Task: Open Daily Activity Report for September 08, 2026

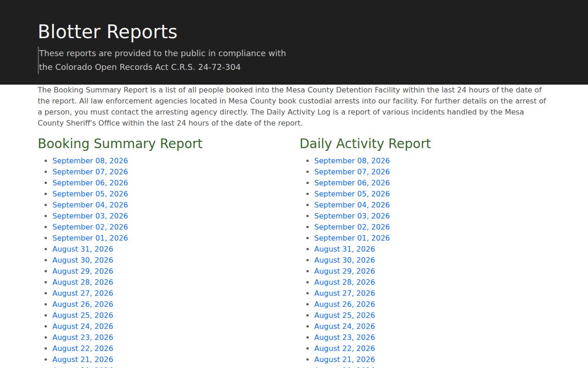Action: 352,161
